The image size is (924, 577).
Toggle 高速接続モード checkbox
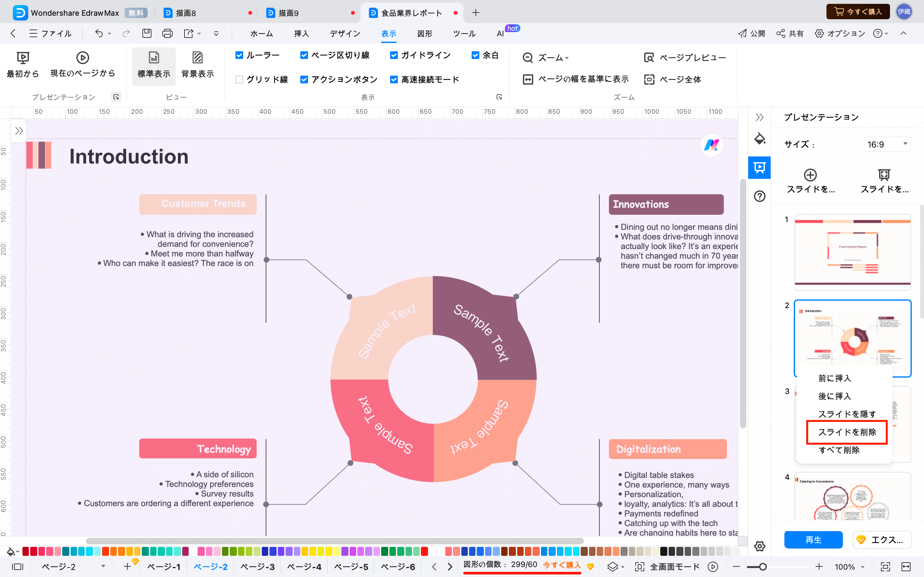pos(393,79)
